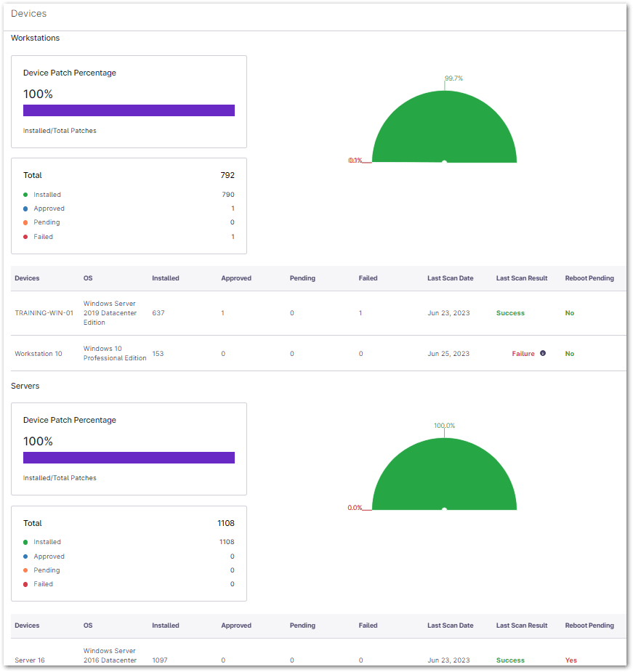
Task: Click the info icon beside Failure result
Action: [x=543, y=354]
